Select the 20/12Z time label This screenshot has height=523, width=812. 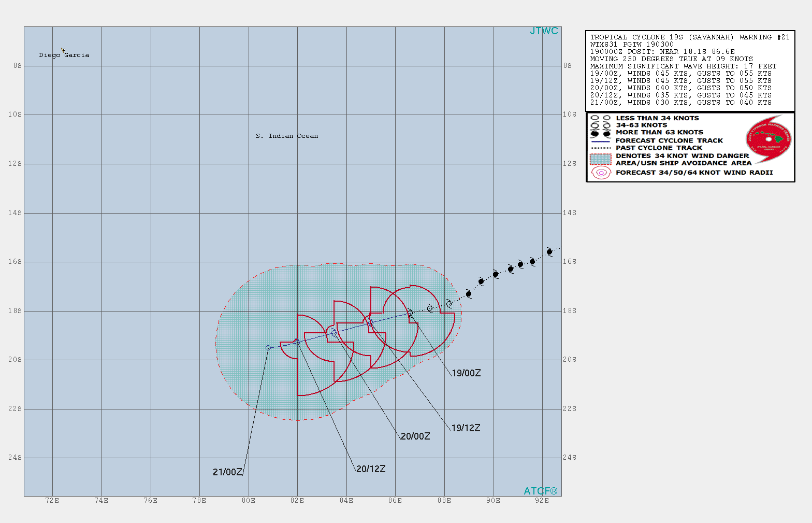coord(371,469)
